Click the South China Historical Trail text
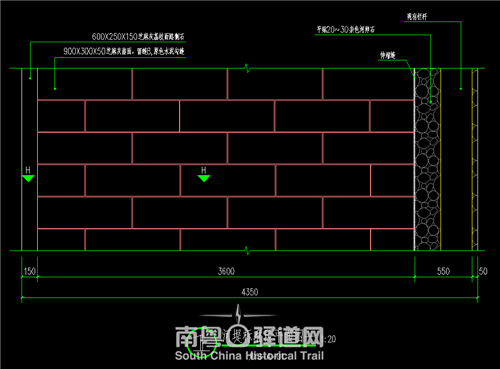 [x=249, y=356]
